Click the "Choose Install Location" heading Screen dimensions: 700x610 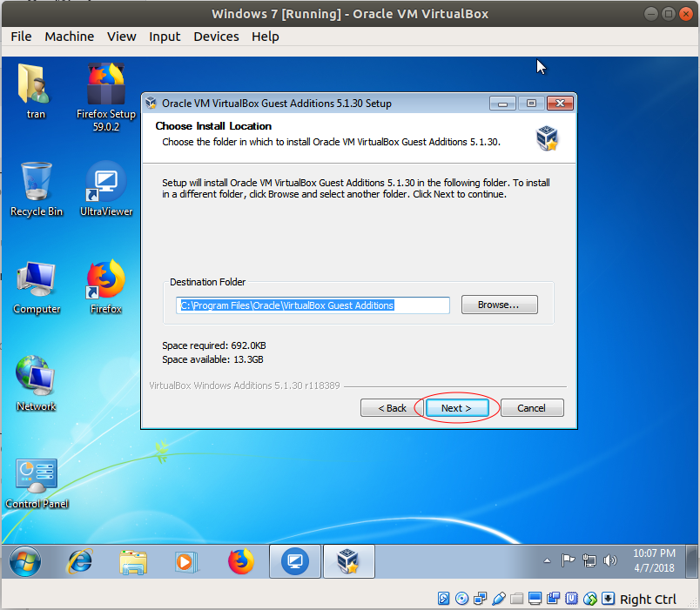pyautogui.click(x=213, y=126)
